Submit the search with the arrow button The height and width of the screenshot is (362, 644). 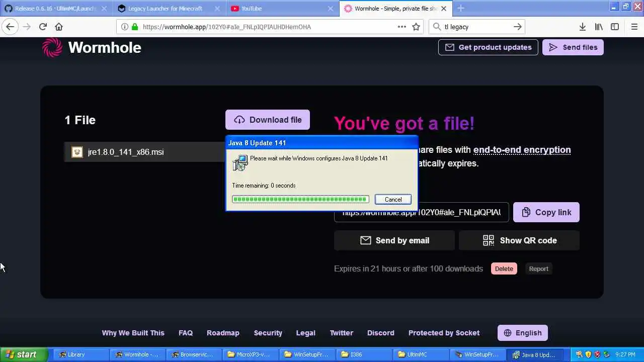pyautogui.click(x=517, y=27)
